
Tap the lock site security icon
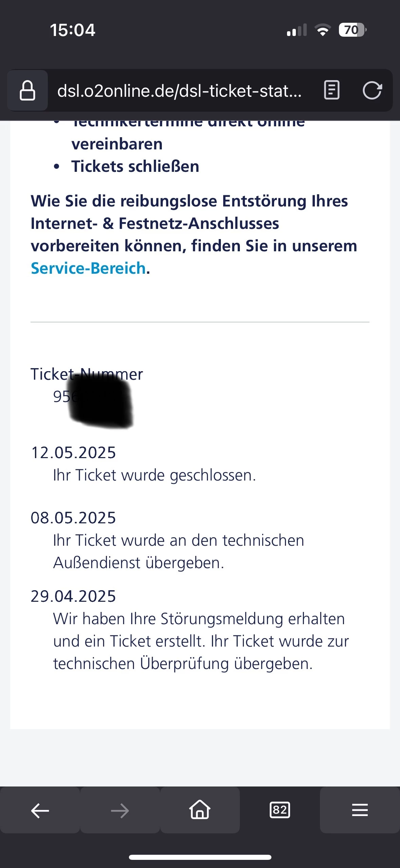(x=27, y=91)
